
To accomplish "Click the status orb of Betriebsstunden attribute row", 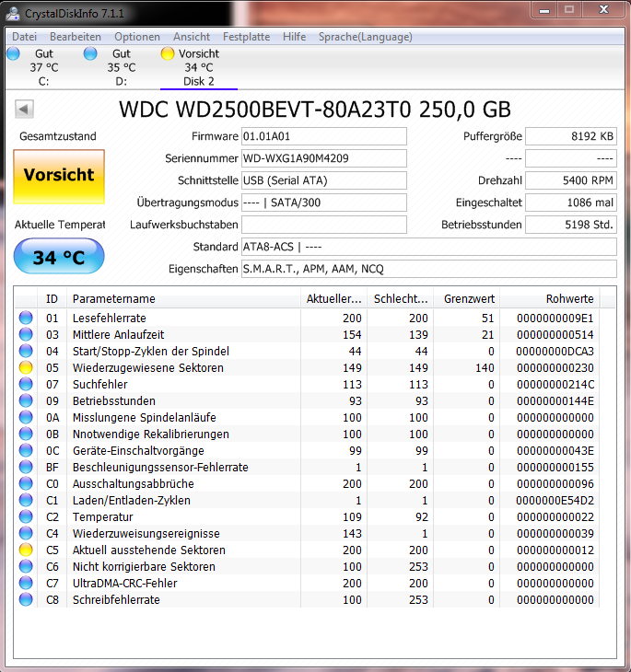I will pyautogui.click(x=26, y=400).
